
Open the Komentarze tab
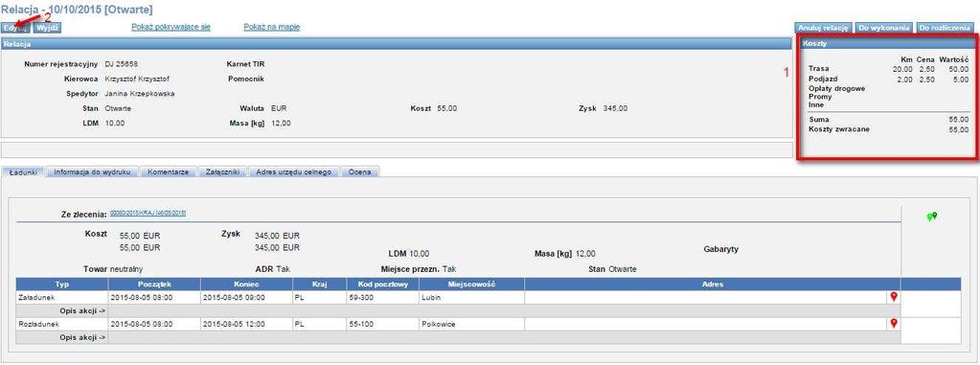coord(169,171)
